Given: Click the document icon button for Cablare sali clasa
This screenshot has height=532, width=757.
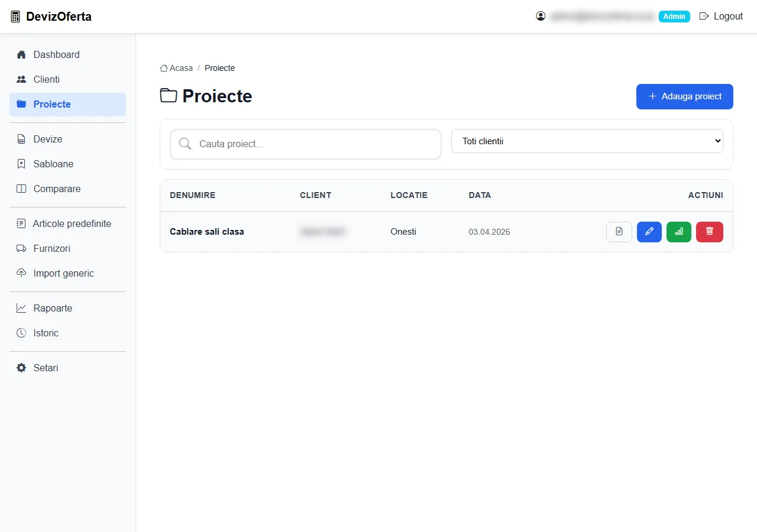Looking at the screenshot, I should [619, 232].
